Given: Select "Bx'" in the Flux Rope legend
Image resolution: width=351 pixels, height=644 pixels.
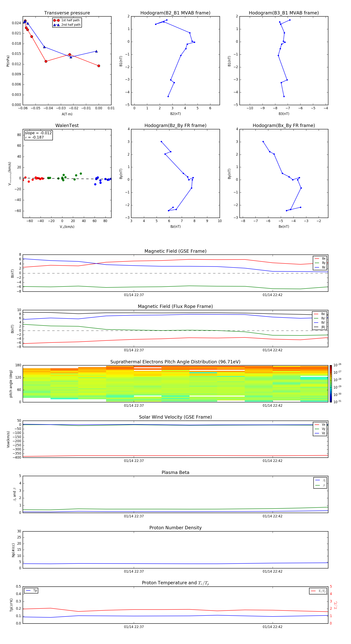Looking at the screenshot, I should point(320,314).
